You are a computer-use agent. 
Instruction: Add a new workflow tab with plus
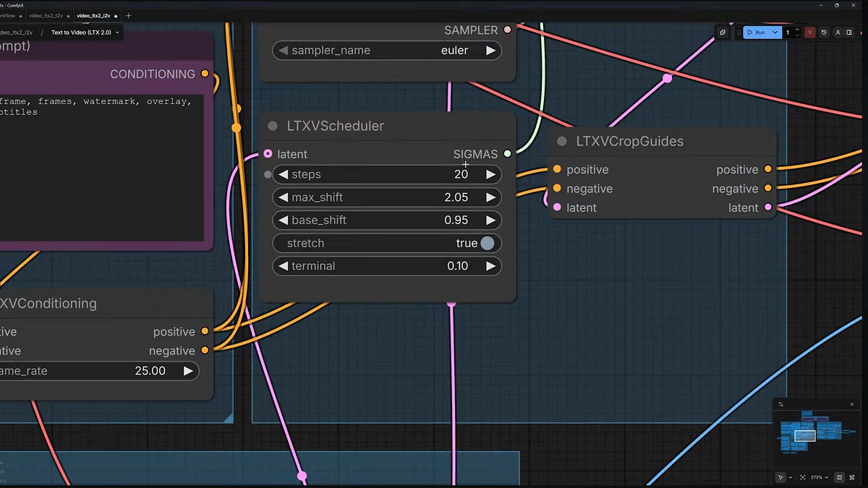pyautogui.click(x=129, y=15)
